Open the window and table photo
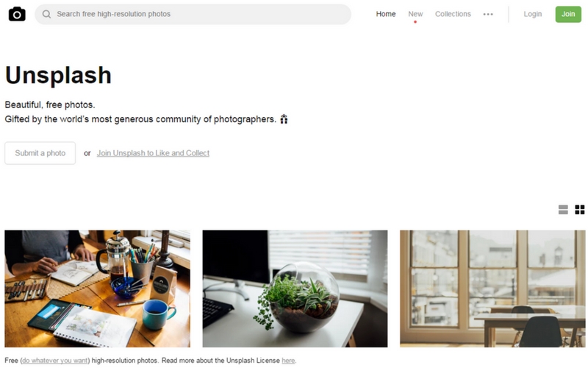 click(492, 289)
